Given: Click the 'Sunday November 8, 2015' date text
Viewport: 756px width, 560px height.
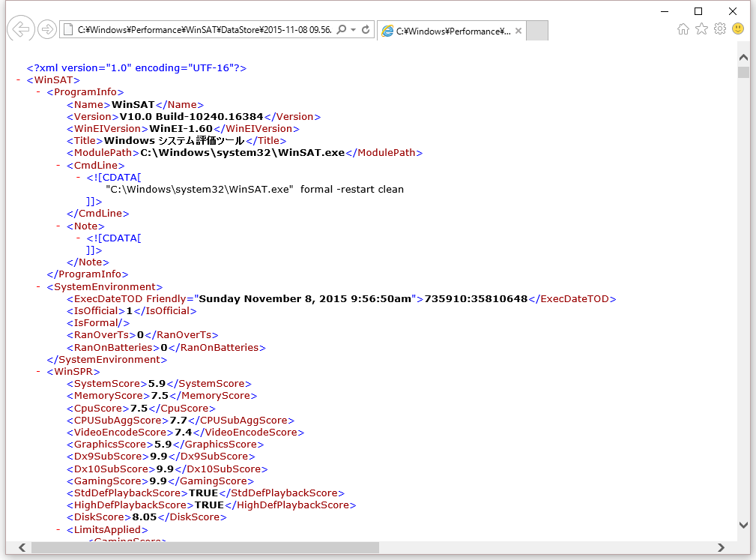Looking at the screenshot, I should click(273, 299).
